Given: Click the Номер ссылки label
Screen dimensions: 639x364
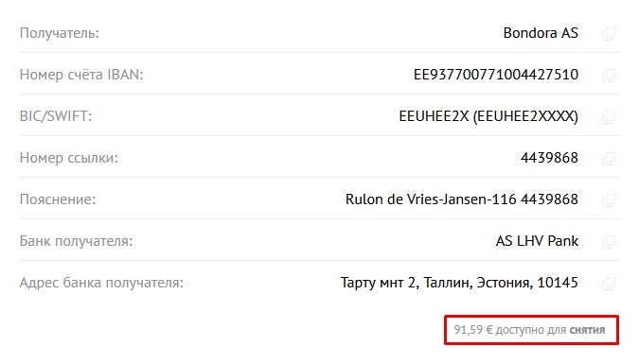Looking at the screenshot, I should (x=69, y=158).
